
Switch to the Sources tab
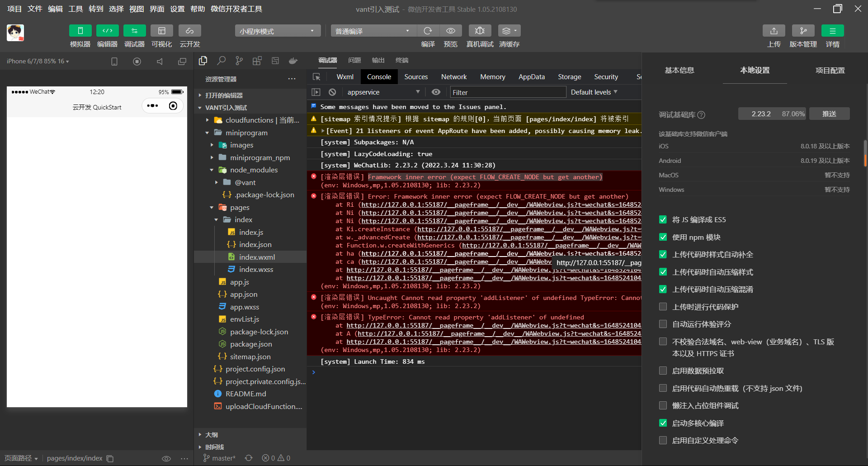(x=416, y=77)
